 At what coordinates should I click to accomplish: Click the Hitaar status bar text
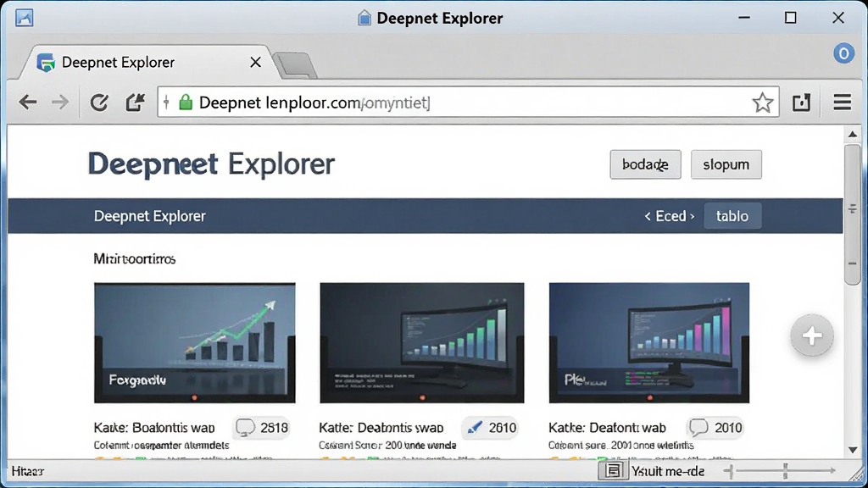[28, 471]
